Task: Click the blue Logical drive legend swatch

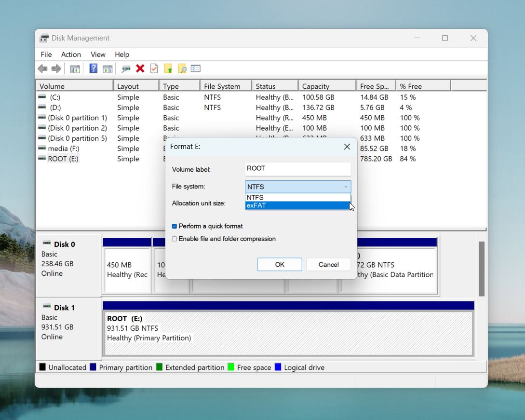Action: click(x=278, y=367)
